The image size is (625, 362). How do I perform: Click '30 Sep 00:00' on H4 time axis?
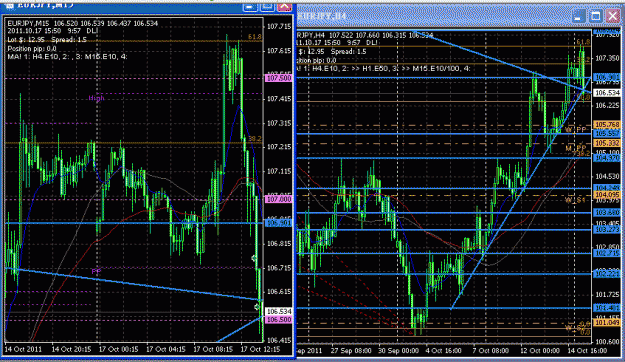[x=399, y=351]
